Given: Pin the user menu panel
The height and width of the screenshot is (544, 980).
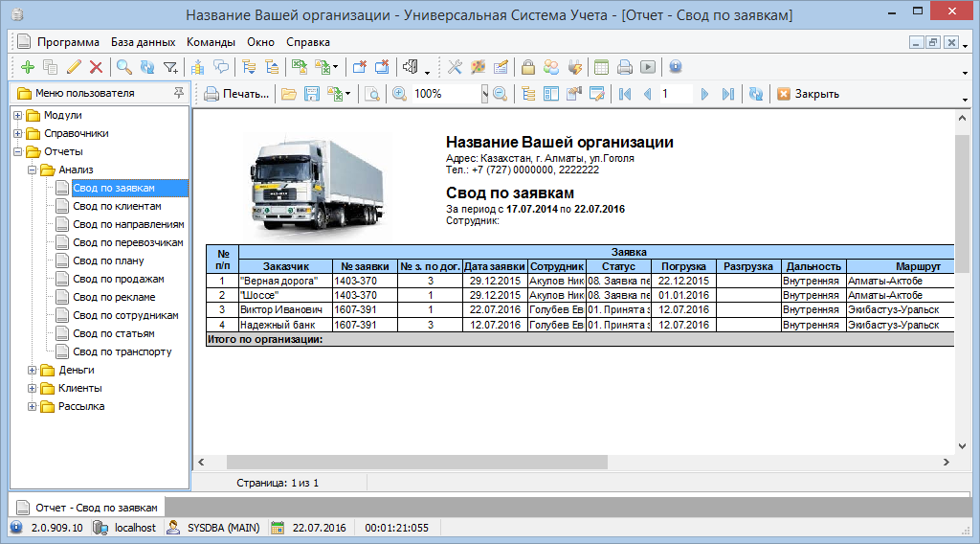Looking at the screenshot, I should [178, 93].
